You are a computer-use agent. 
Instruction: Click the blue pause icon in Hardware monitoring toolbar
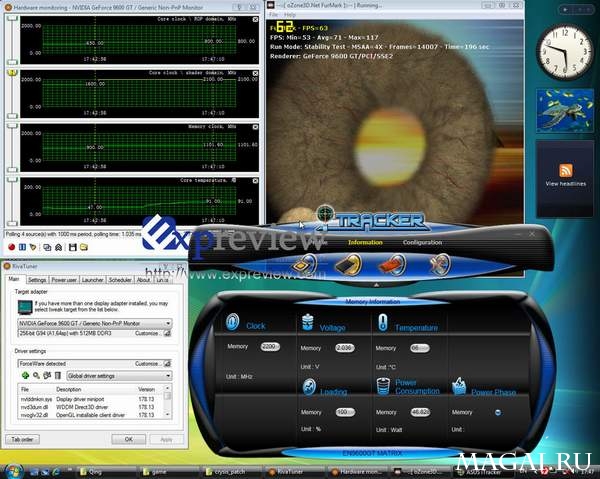23,247
